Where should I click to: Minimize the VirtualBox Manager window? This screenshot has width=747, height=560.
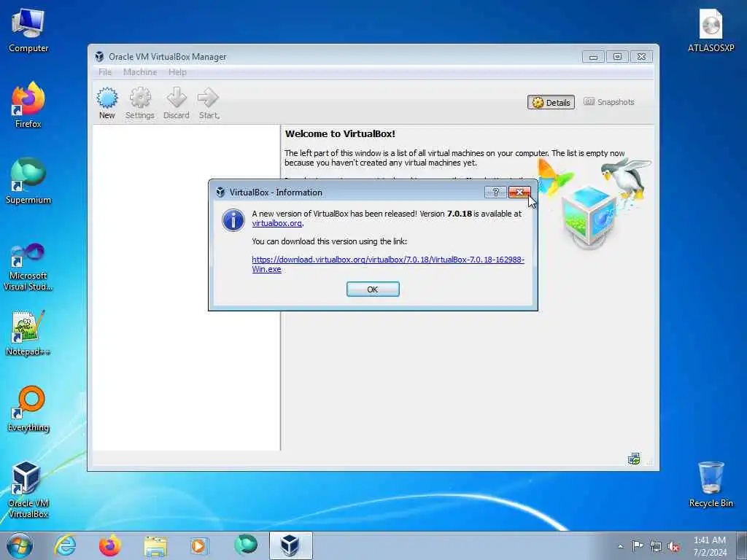pyautogui.click(x=593, y=57)
